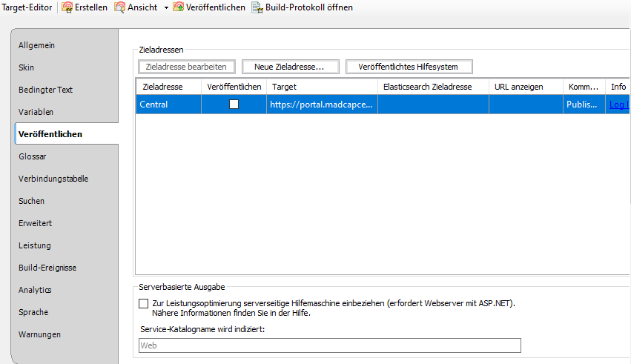The height and width of the screenshot is (364, 631).
Task: Go to the Variablen tab
Action: [x=36, y=112]
